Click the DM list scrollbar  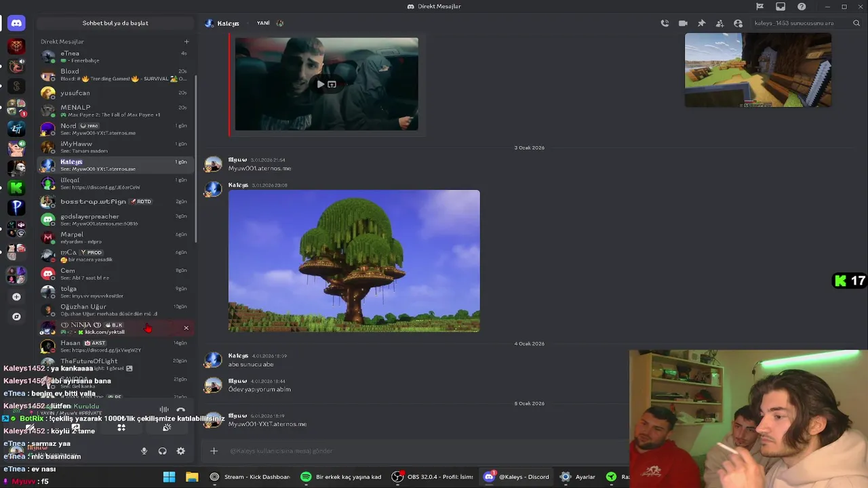click(x=196, y=159)
